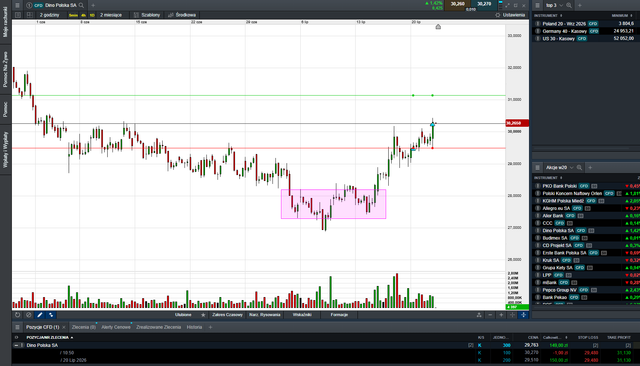Switch to Pozycje CFD (1) tab
This screenshot has width=640, height=366.
tap(43, 327)
